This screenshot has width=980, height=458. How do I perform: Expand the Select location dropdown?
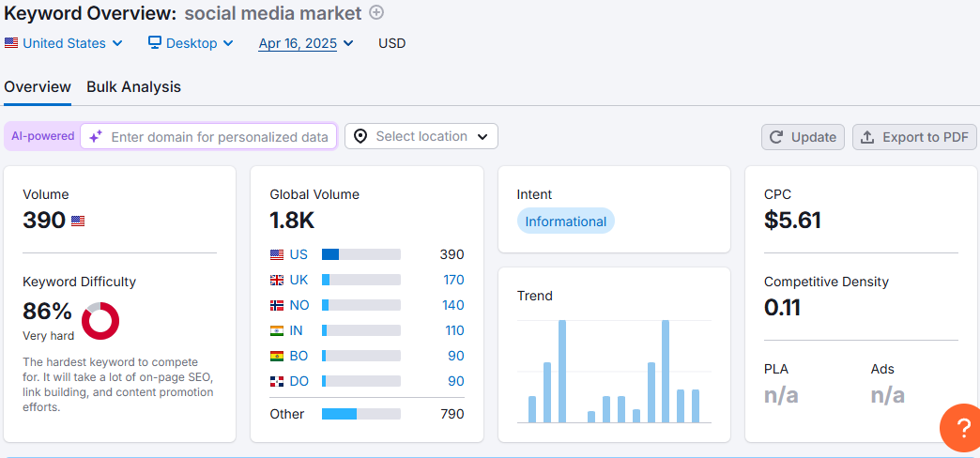click(421, 136)
